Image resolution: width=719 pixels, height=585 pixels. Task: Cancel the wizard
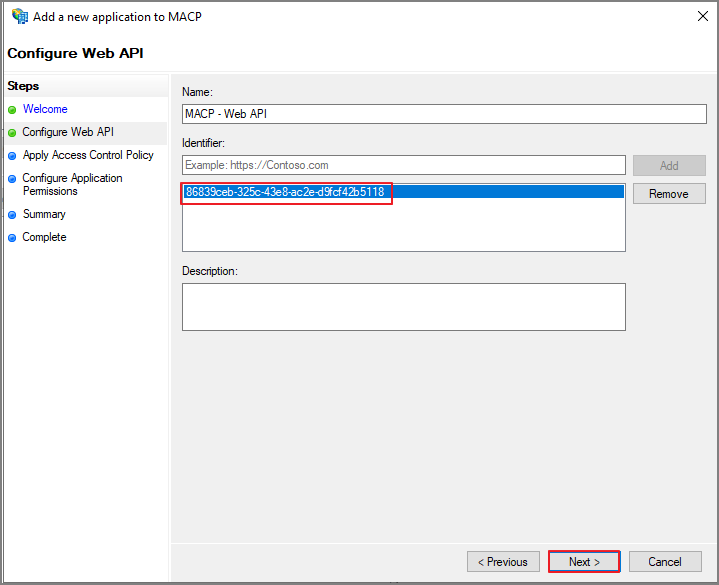[x=665, y=562]
